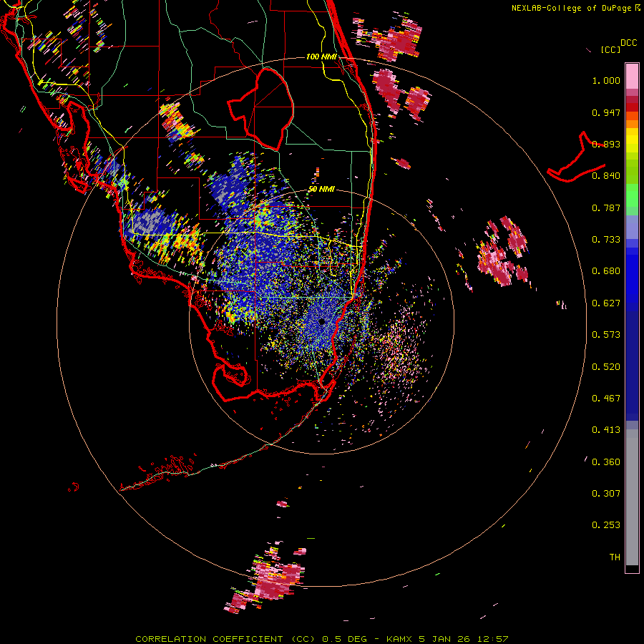Click the Correlation Coefficient caption at bottom
This screenshot has width=644, height=644.
pyautogui.click(x=321, y=639)
